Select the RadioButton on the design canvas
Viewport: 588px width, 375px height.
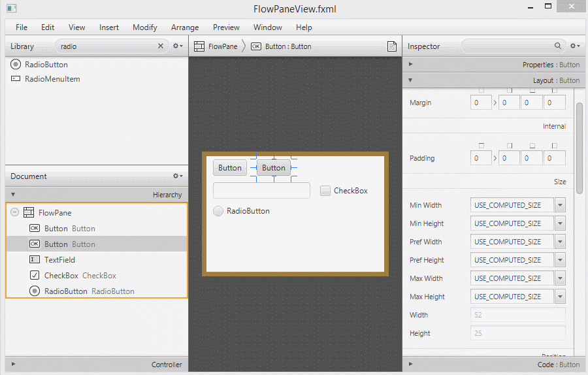tap(219, 211)
